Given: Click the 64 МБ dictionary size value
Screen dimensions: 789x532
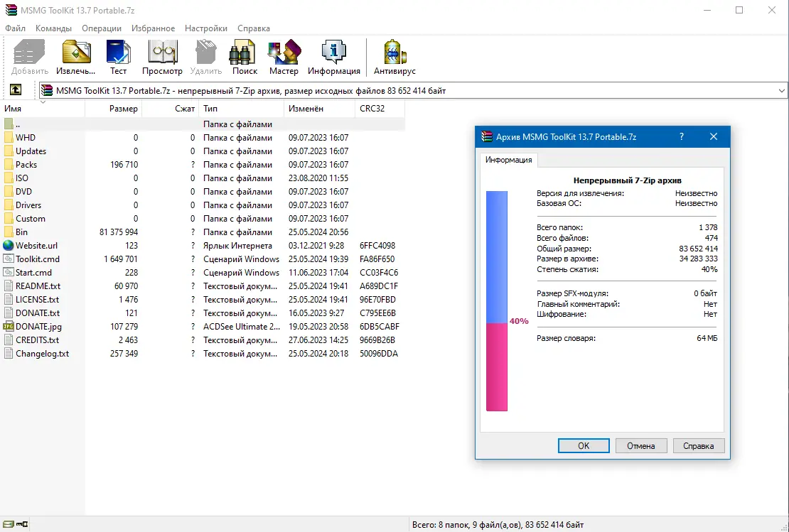Looking at the screenshot, I should point(707,338).
